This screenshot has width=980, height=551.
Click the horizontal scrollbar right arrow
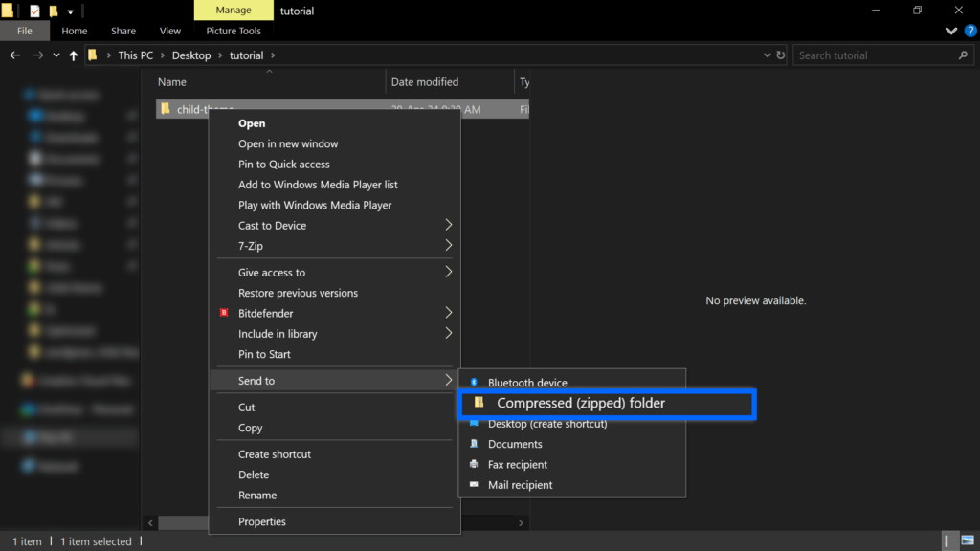(x=521, y=523)
